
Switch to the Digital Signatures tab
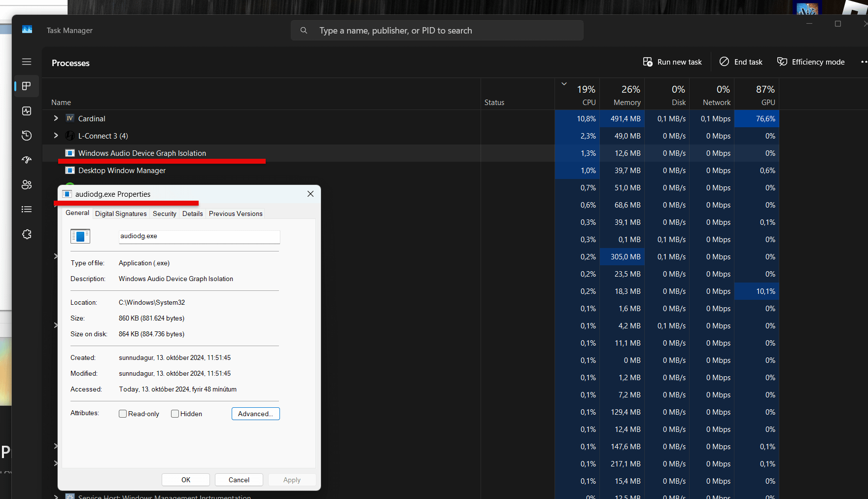[x=121, y=214]
